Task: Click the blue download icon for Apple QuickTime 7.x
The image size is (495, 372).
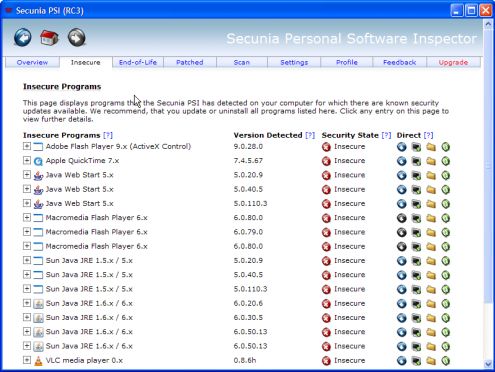Action: (x=402, y=161)
